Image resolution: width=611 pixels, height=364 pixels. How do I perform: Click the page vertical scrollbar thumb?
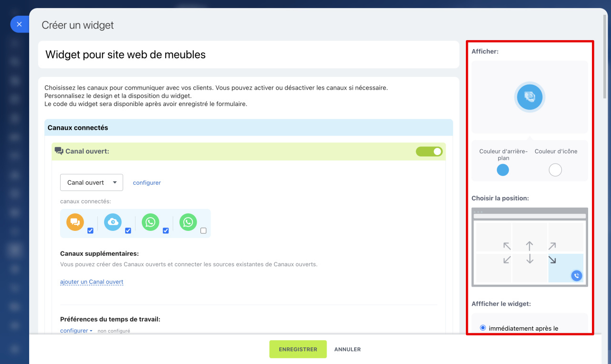pyautogui.click(x=605, y=56)
